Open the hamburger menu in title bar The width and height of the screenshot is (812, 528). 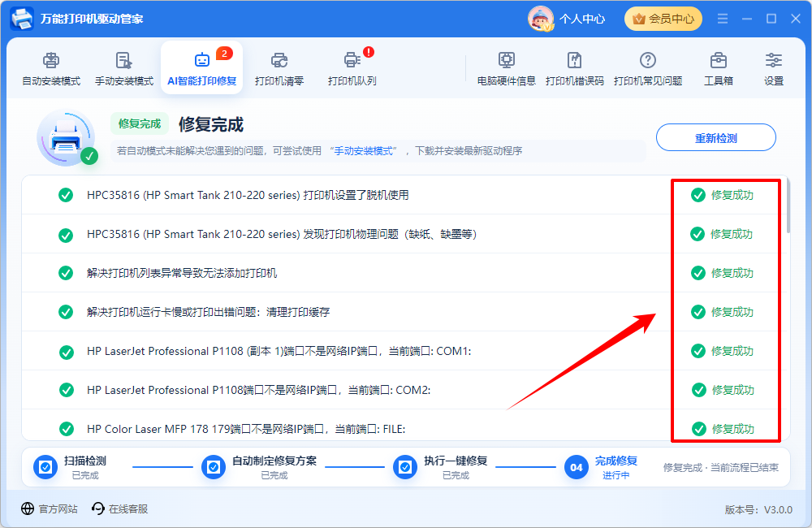point(723,19)
